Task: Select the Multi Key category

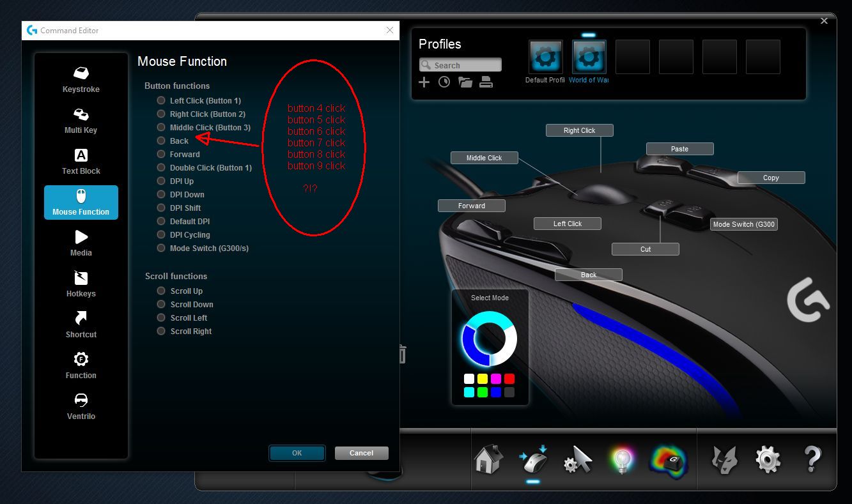Action: [x=81, y=121]
